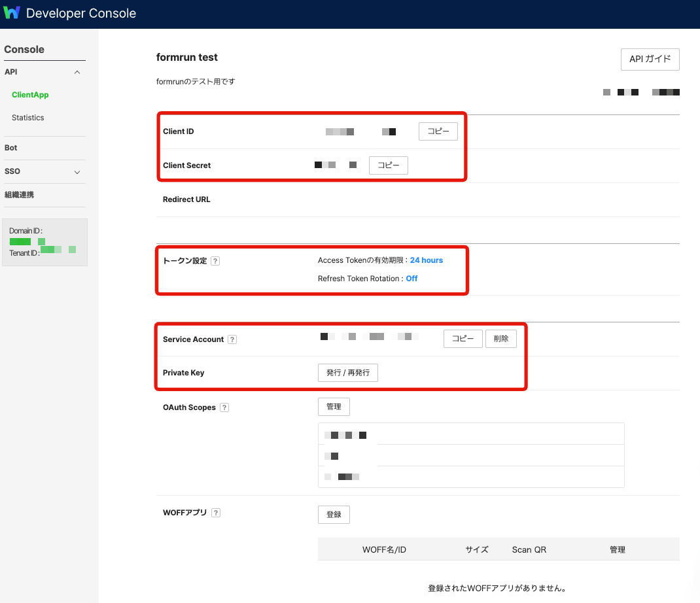700x603 pixels.
Task: Copy the Client ID
Action: pos(438,131)
